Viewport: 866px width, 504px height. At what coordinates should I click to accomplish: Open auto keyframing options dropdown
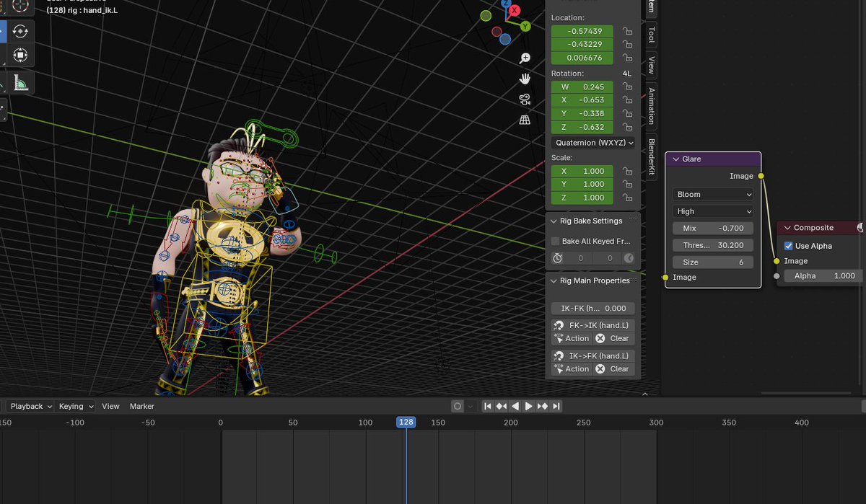click(x=471, y=406)
